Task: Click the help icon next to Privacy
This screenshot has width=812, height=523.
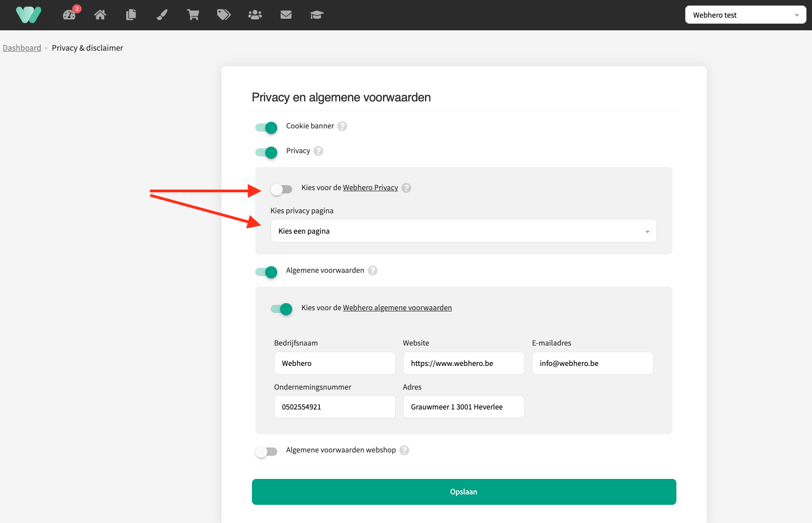Action: point(319,151)
